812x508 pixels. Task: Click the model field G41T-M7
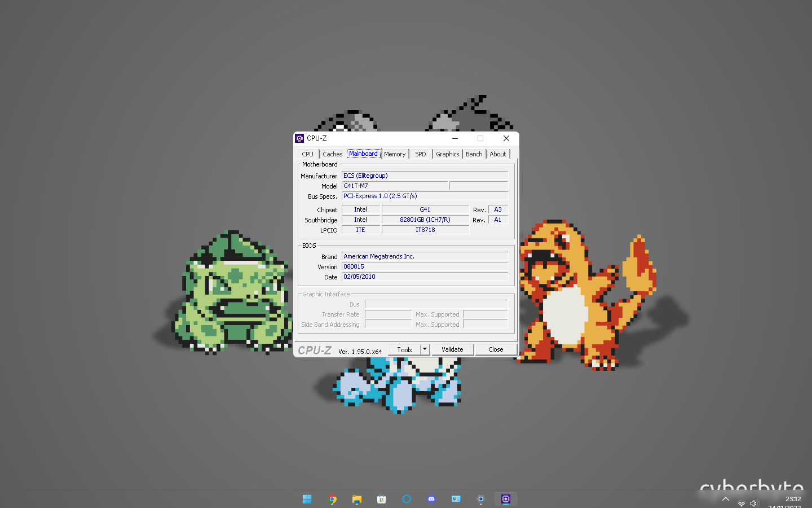click(395, 186)
